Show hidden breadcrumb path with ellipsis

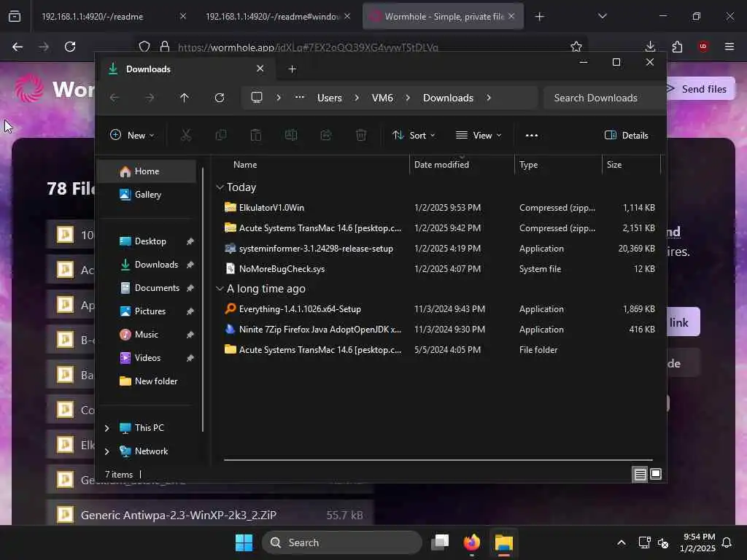coord(300,97)
